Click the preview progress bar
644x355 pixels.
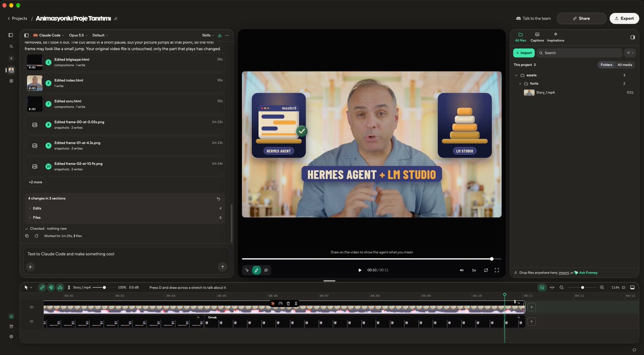(x=371, y=259)
